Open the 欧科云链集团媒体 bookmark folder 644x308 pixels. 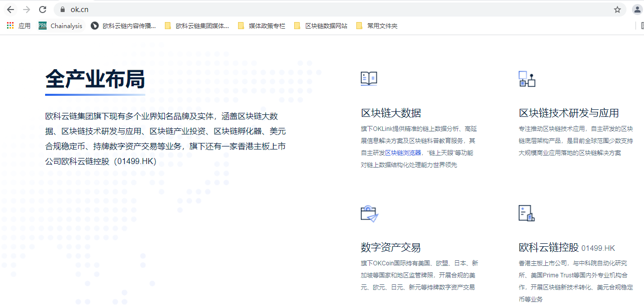coord(196,26)
